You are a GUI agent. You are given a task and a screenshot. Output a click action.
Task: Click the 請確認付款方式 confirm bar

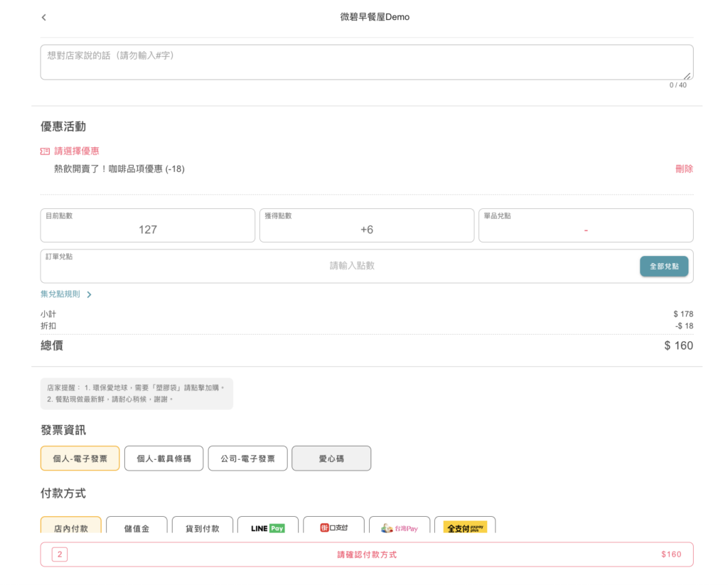(367, 554)
